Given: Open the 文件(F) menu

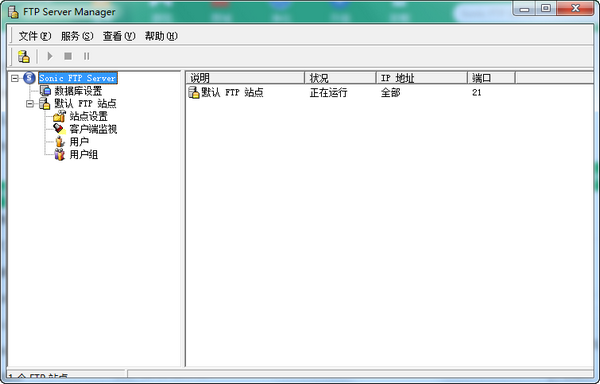Looking at the screenshot, I should tap(34, 36).
